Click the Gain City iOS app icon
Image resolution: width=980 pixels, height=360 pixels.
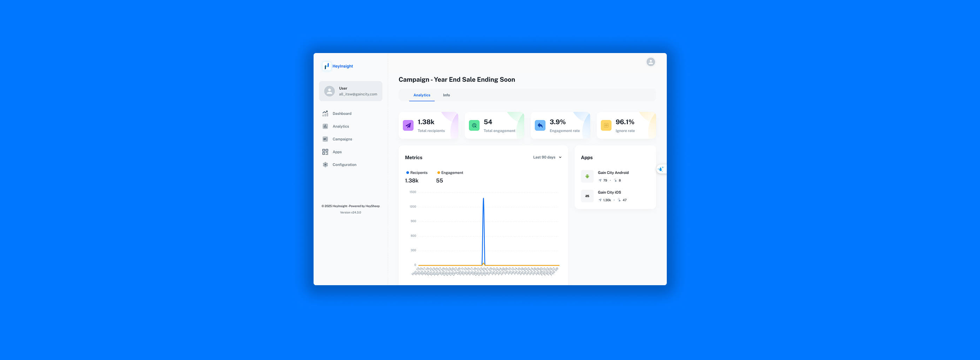coord(587,196)
